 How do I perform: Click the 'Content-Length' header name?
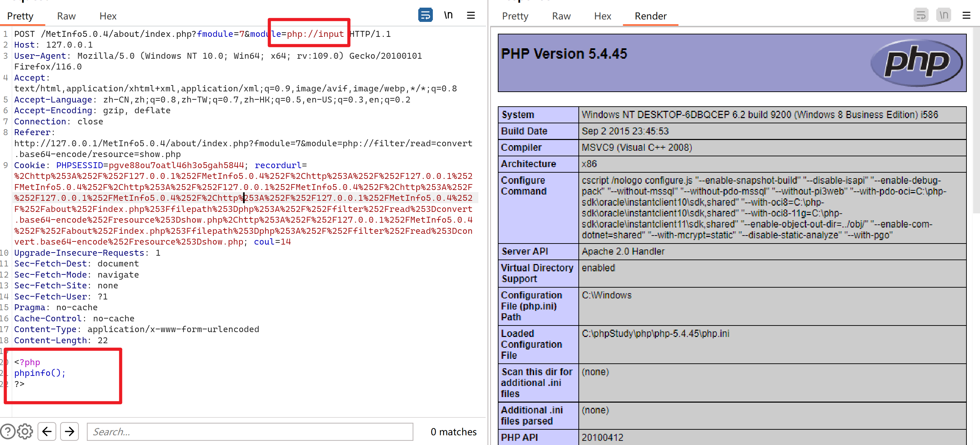(50, 340)
